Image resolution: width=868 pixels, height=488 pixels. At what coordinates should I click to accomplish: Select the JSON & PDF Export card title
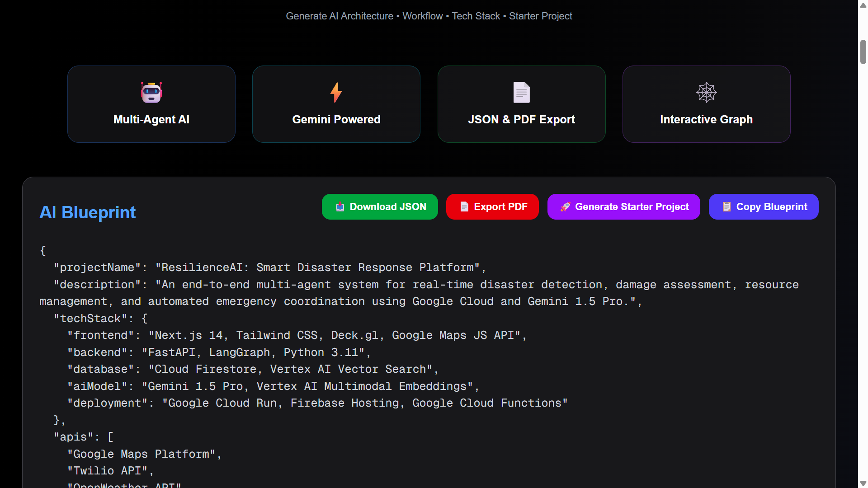(521, 120)
